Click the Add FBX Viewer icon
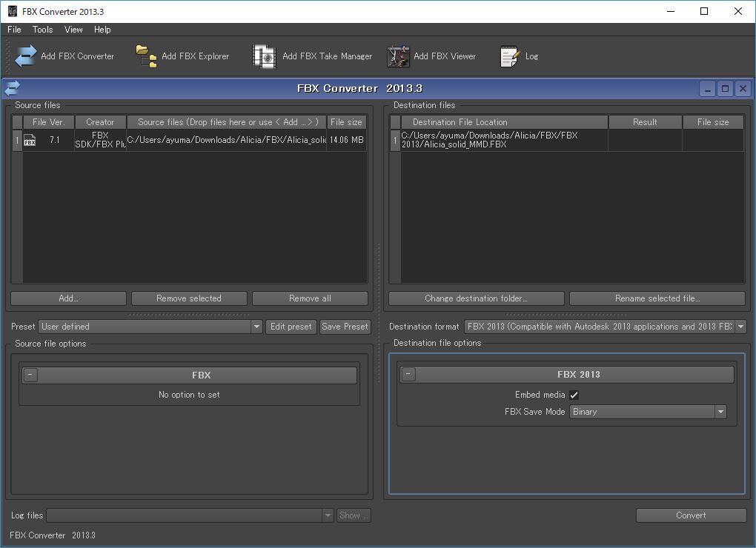This screenshot has width=756, height=548. (398, 56)
